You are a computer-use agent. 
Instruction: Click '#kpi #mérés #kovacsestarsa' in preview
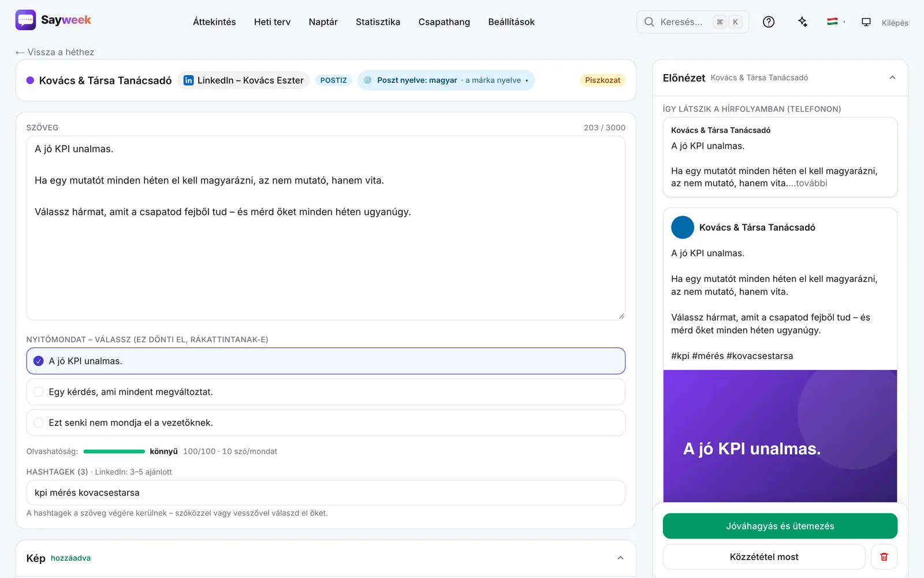pos(732,356)
